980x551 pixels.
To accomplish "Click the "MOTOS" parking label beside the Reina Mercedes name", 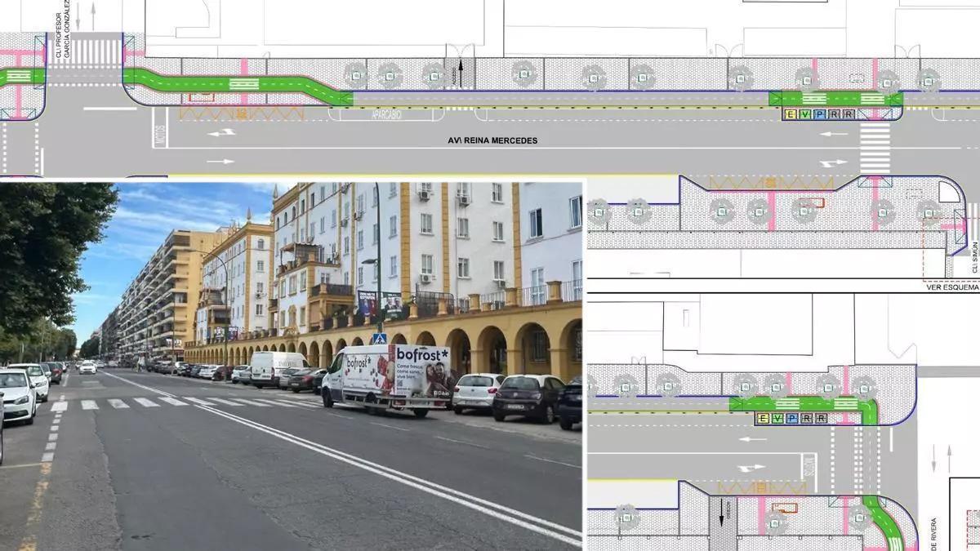I will tap(158, 135).
